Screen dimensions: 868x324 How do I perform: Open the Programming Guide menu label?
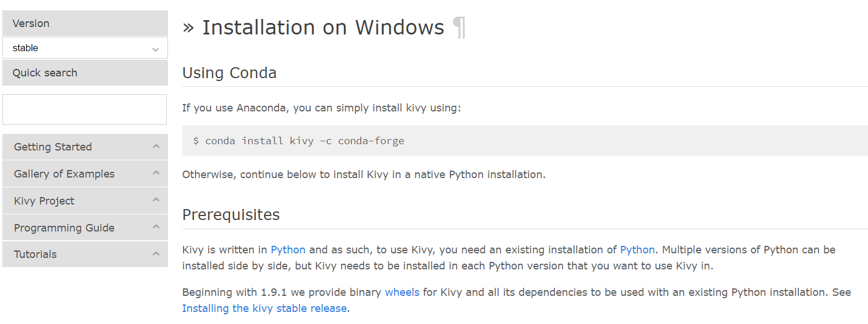64,228
